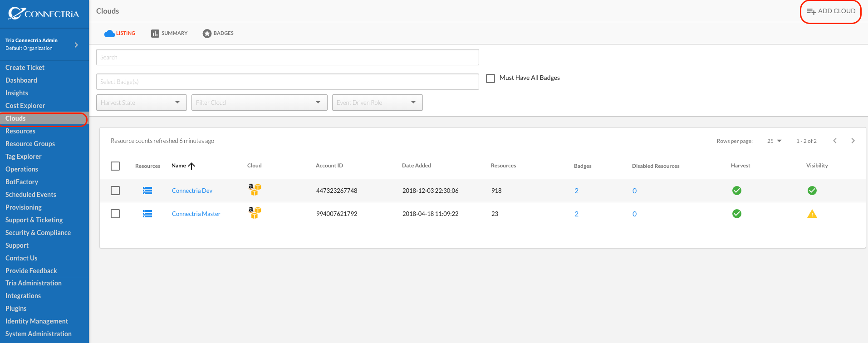Open Cost Explorer in the sidebar

click(25, 106)
